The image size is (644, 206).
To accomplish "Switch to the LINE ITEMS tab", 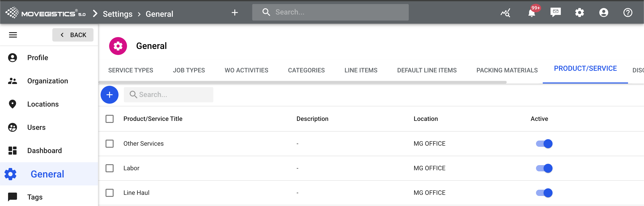I will click(361, 70).
